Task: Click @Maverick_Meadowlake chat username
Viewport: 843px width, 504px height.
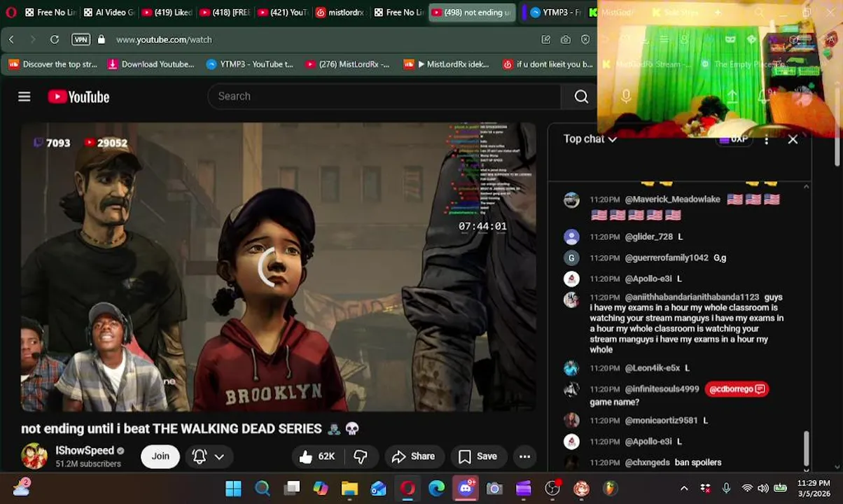Action: pos(672,199)
